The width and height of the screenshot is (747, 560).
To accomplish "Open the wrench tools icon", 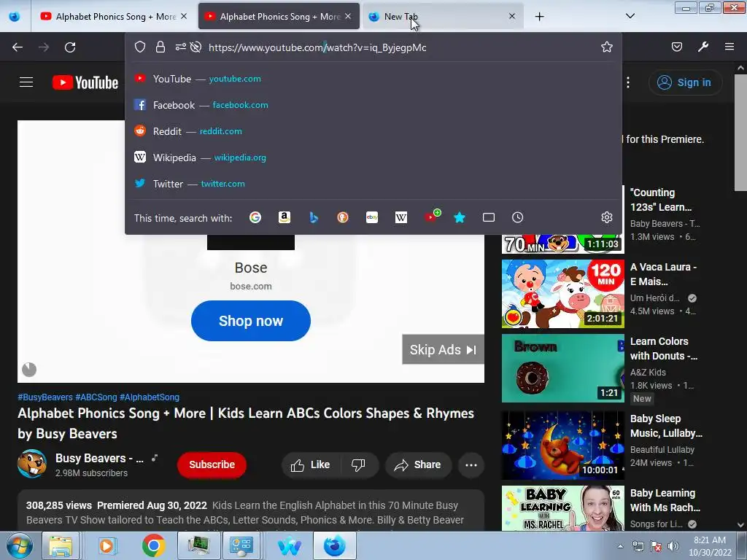I will pos(703,47).
